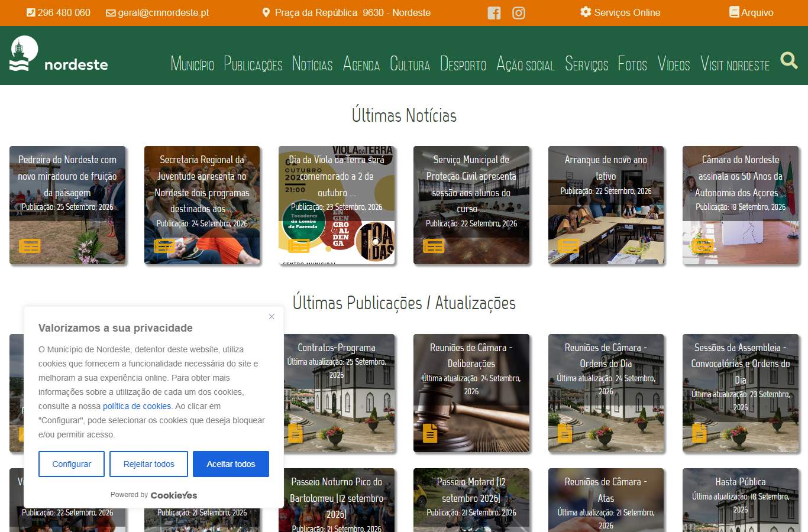Click Aceitar todos cookies button
808x532 pixels.
click(x=231, y=464)
